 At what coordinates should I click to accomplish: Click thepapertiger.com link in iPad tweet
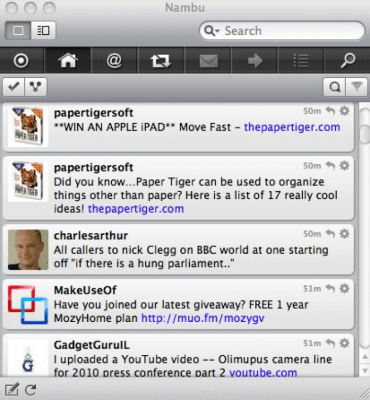click(x=292, y=127)
